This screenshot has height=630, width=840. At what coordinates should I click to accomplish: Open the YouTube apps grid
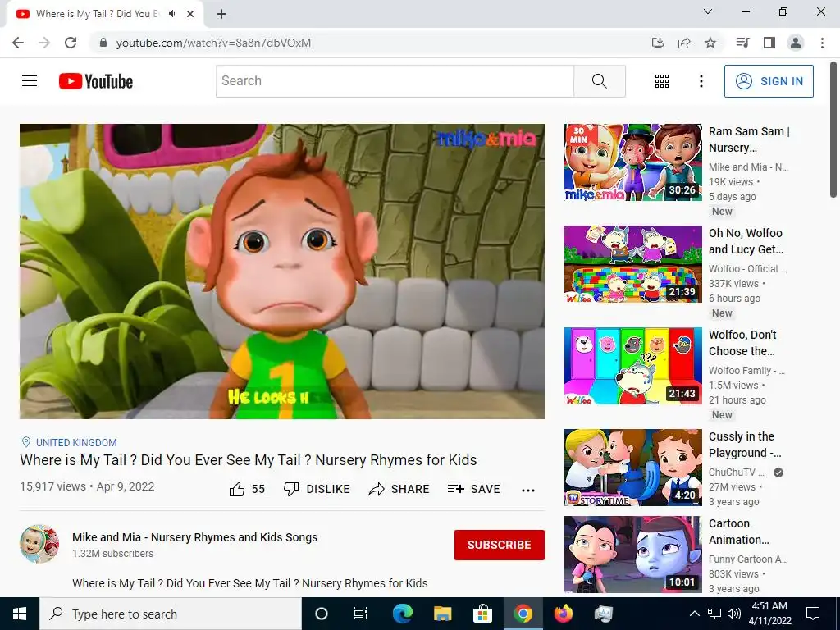point(662,81)
